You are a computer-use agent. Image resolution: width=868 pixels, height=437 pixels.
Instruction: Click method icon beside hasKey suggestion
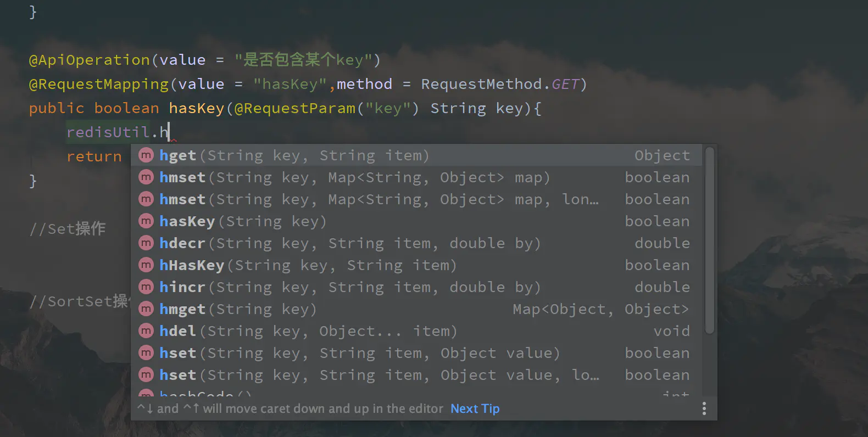[x=146, y=221]
